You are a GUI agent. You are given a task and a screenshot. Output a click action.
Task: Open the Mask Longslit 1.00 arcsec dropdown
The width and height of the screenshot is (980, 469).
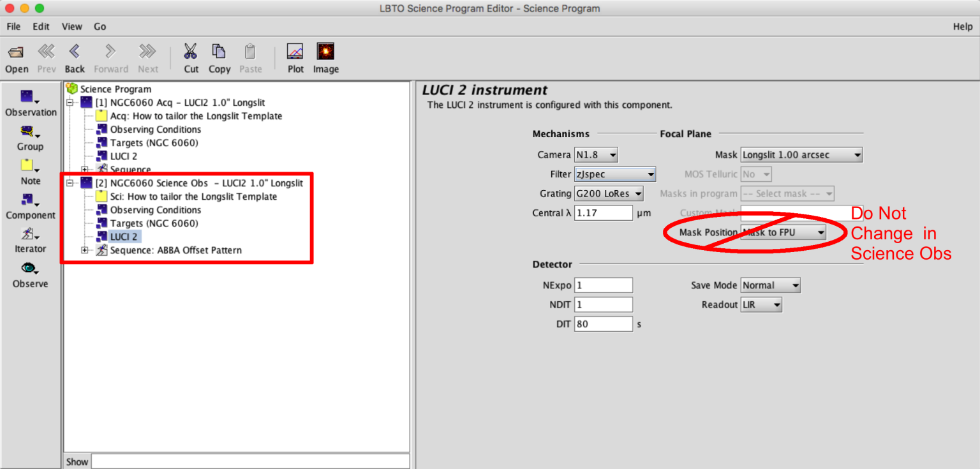click(x=801, y=154)
